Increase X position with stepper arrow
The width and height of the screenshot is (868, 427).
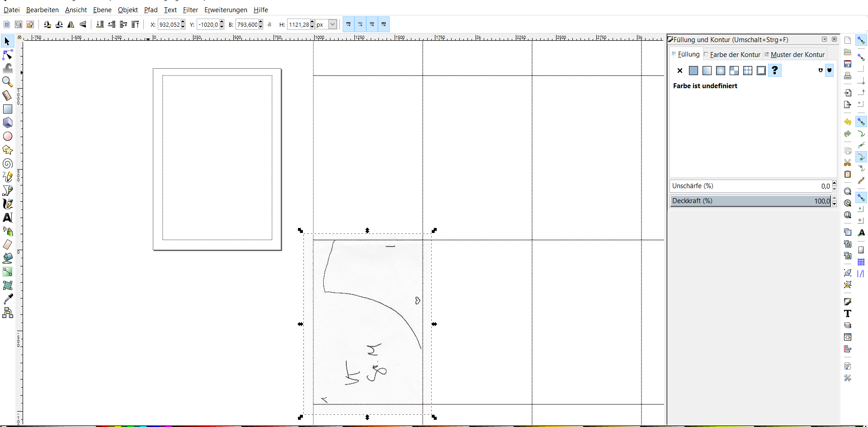[183, 22]
